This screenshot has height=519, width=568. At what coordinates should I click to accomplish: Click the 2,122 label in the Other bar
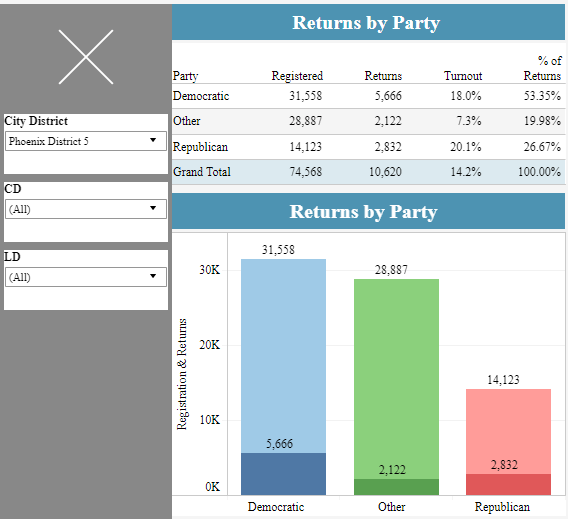pos(392,470)
